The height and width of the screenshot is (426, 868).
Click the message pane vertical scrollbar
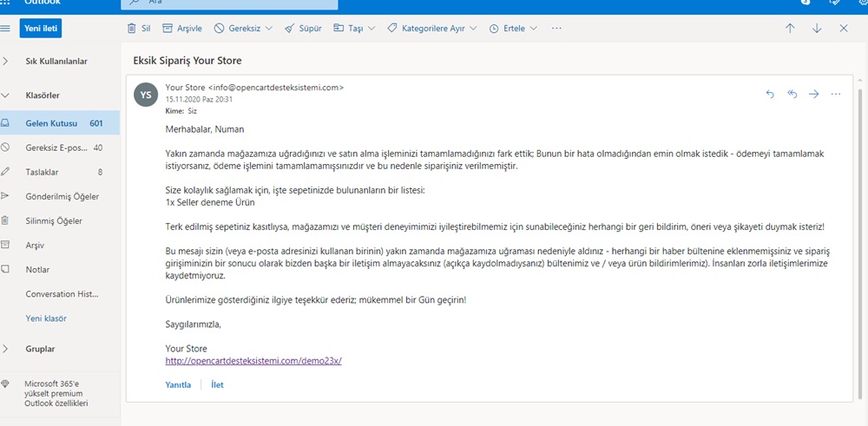859,244
